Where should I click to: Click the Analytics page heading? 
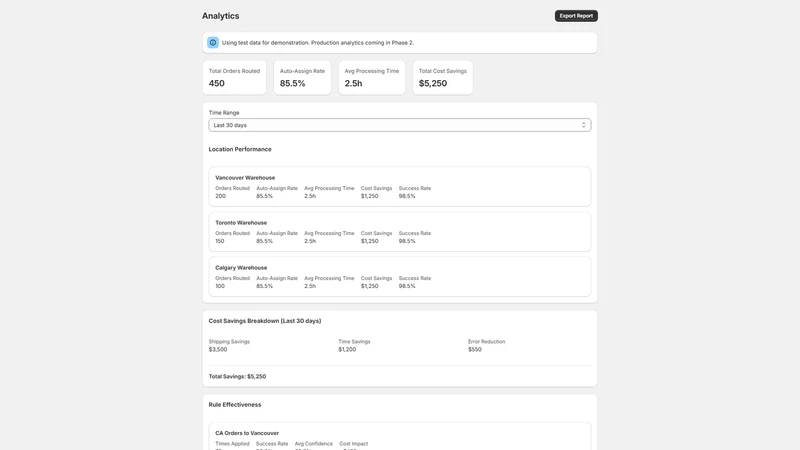coord(220,16)
